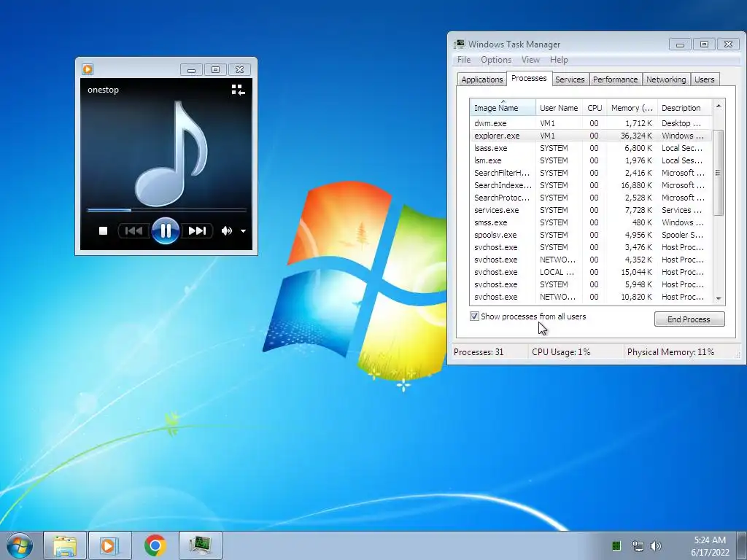Click the green CPU meter tray icon

click(x=616, y=545)
